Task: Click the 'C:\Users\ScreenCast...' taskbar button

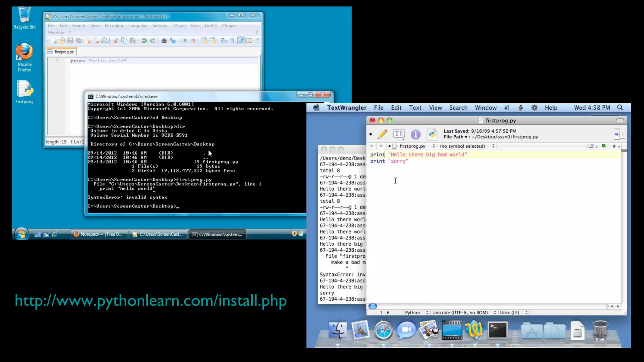Action: pyautogui.click(x=158, y=234)
